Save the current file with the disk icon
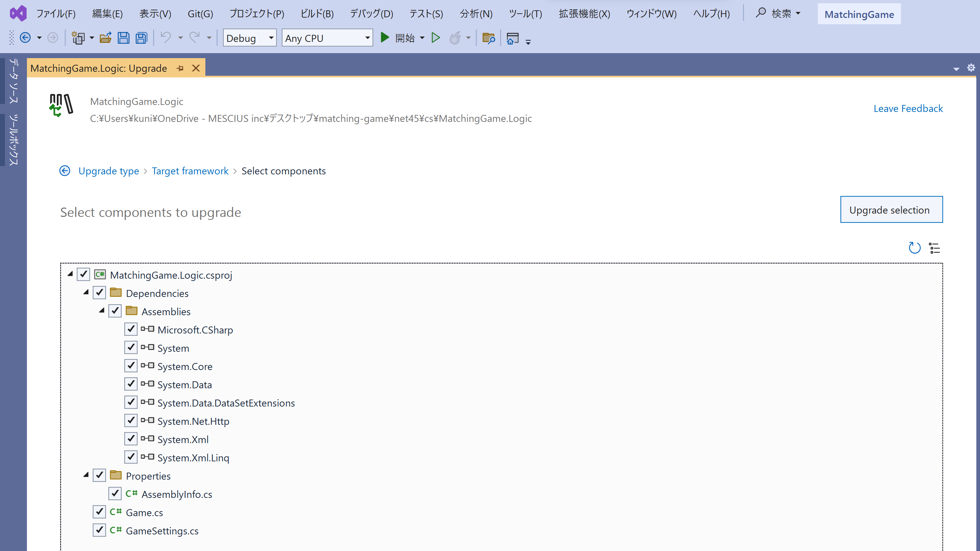Viewport: 980px width, 551px height. 123,38
